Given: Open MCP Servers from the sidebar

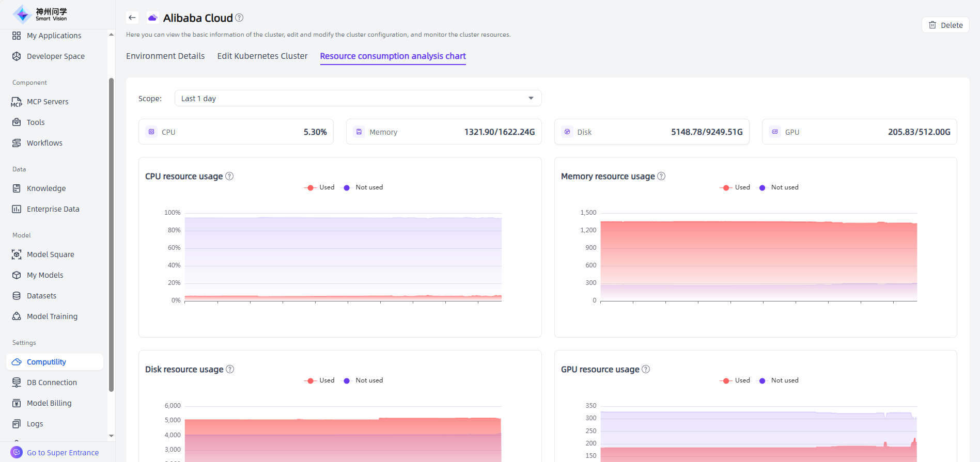Looking at the screenshot, I should click(48, 102).
